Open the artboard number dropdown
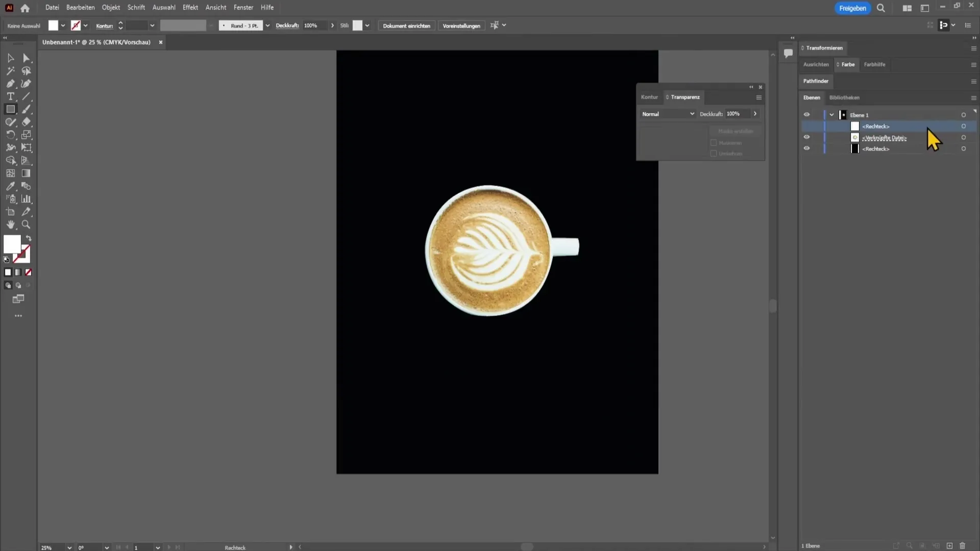Screen dimensions: 980x551 coord(158,547)
